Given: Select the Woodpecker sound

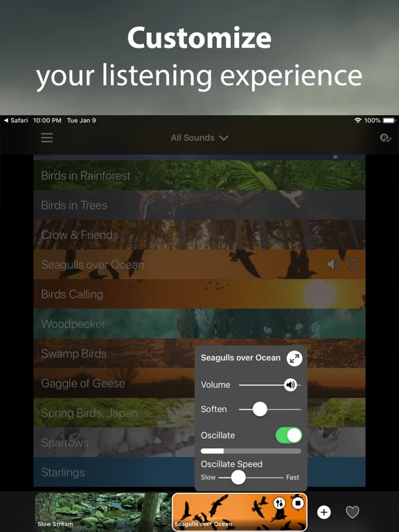Looking at the screenshot, I should [199, 323].
